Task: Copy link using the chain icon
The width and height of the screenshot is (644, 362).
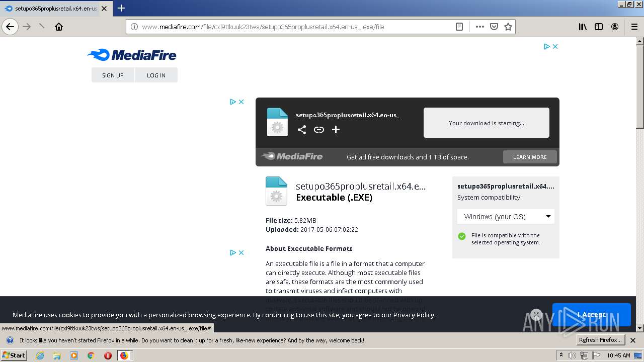Action: [319, 130]
